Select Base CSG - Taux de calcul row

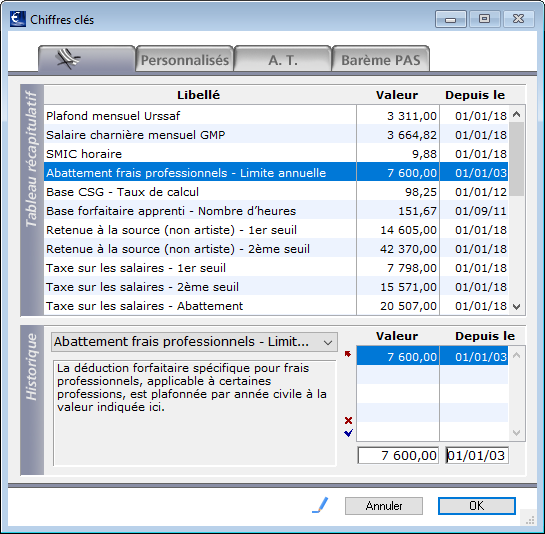(276, 192)
